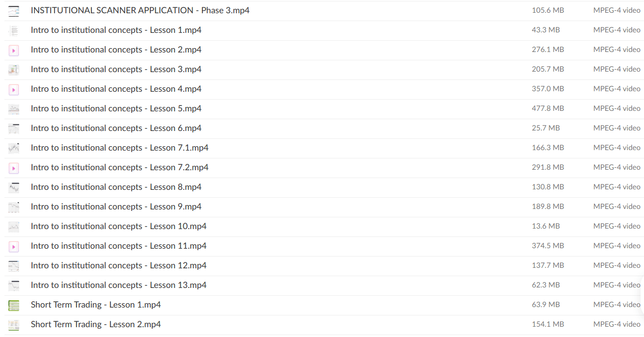
Task: Click the thumbnail icon for Lesson 3 video
Action: click(14, 70)
